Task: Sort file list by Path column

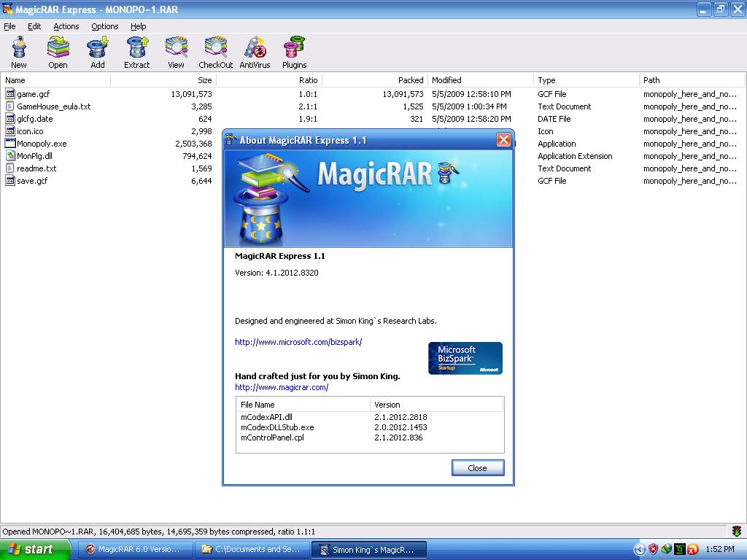Action: click(x=692, y=80)
